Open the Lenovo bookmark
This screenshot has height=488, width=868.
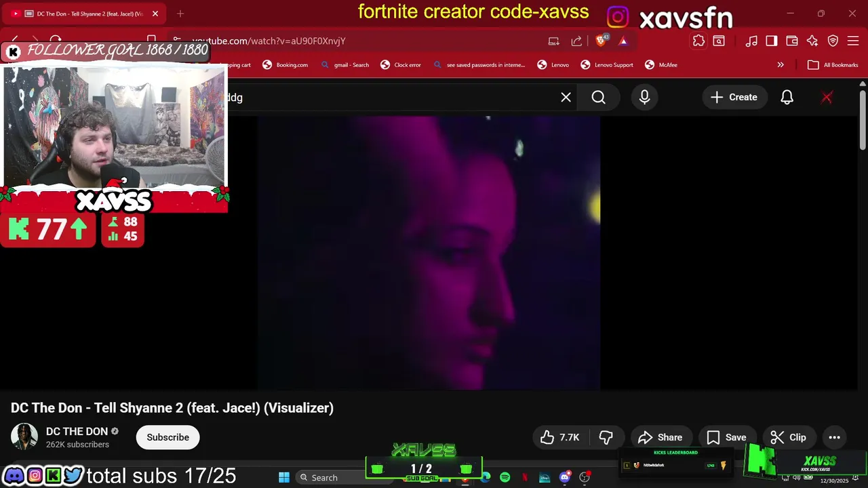coord(553,65)
